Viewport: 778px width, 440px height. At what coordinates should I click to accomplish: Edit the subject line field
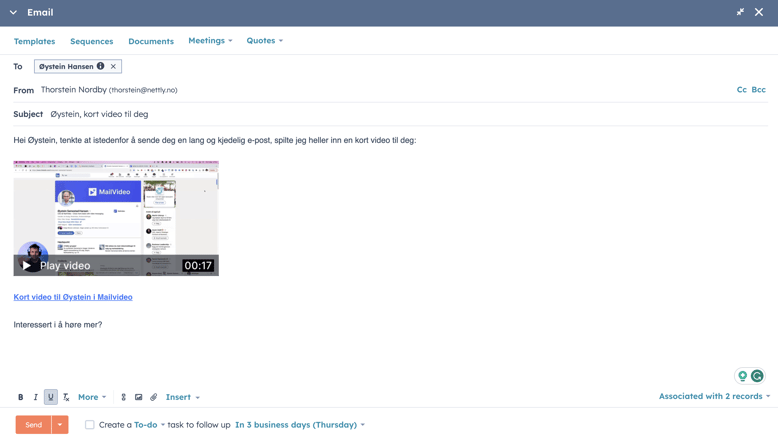(409, 114)
